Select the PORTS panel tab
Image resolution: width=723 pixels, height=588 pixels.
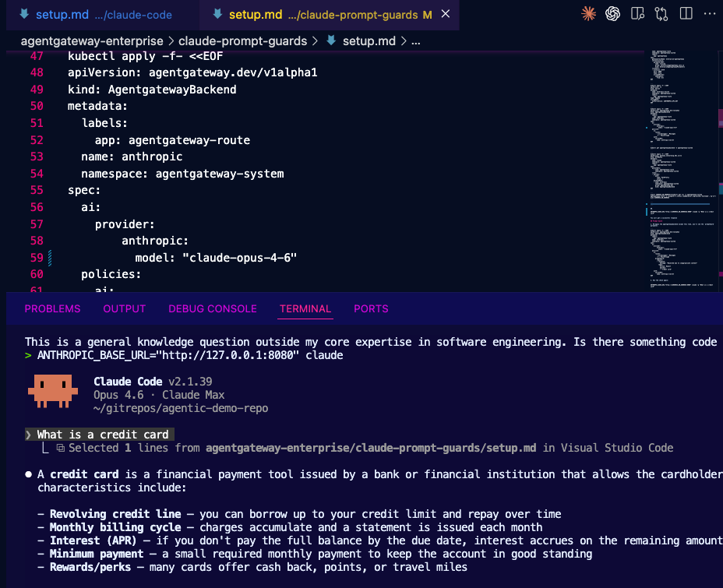(371, 308)
